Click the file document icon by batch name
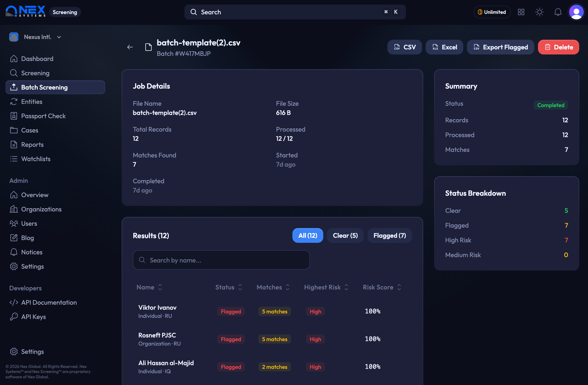Image resolution: width=588 pixels, height=385 pixels. click(148, 47)
